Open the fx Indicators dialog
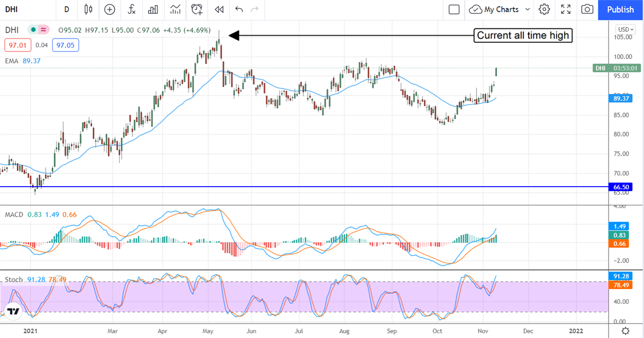Screen dimensions: 644x338 coord(131,9)
